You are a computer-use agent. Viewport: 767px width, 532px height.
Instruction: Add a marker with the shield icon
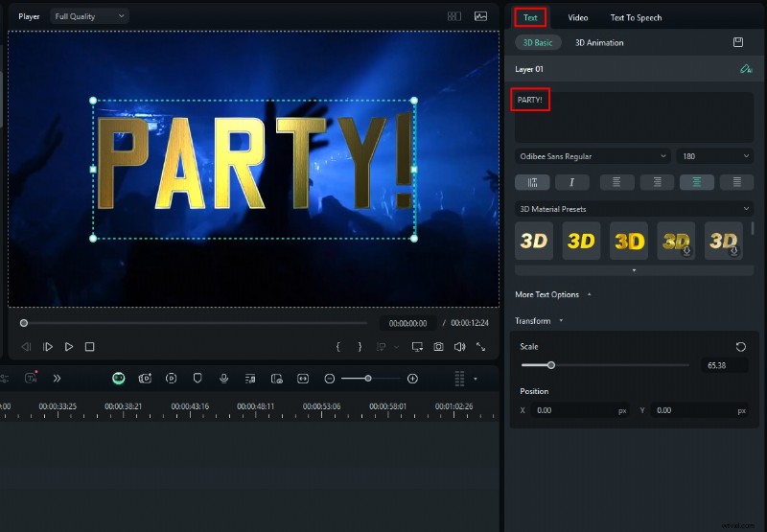pyautogui.click(x=198, y=378)
